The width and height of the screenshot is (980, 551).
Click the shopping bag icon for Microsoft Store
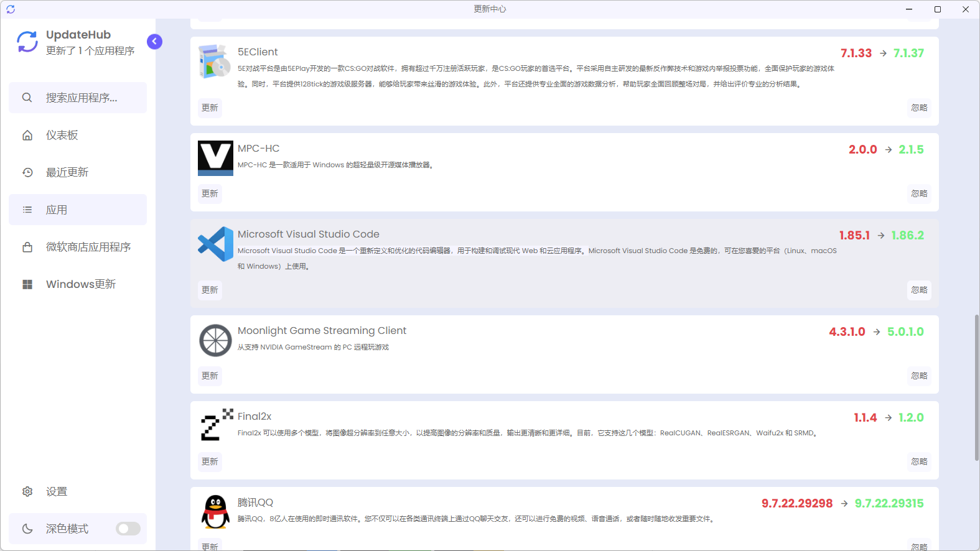(x=27, y=247)
